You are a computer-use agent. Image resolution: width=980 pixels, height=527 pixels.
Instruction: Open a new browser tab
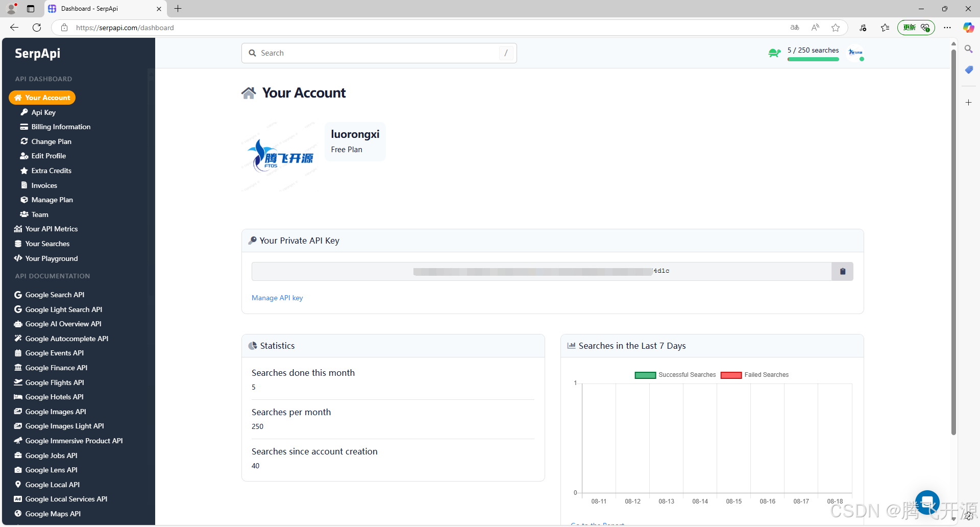178,9
